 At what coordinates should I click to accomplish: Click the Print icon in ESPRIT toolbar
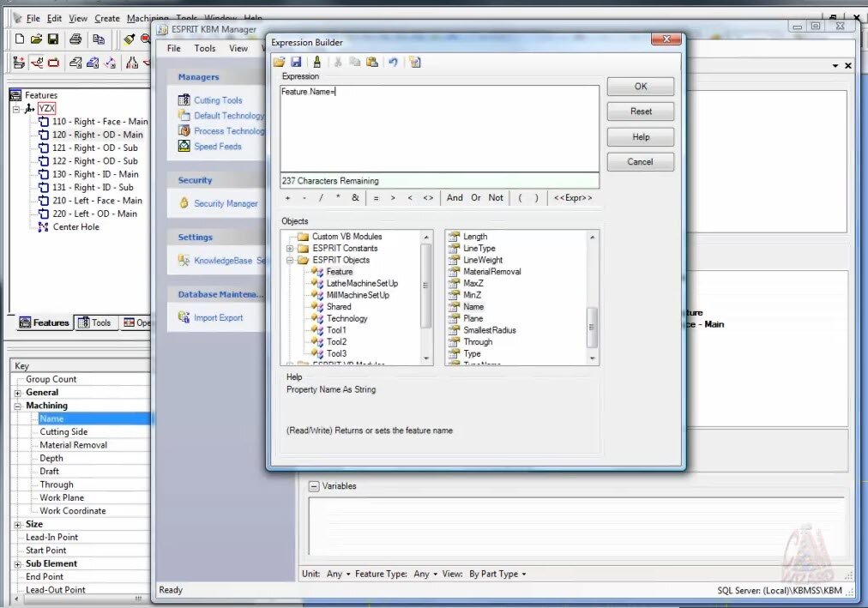75,39
